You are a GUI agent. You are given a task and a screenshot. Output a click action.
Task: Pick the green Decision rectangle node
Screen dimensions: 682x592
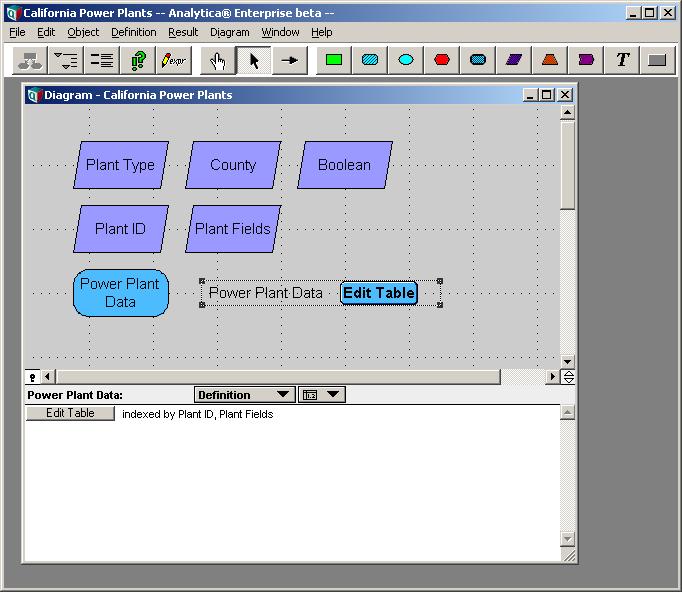[334, 60]
